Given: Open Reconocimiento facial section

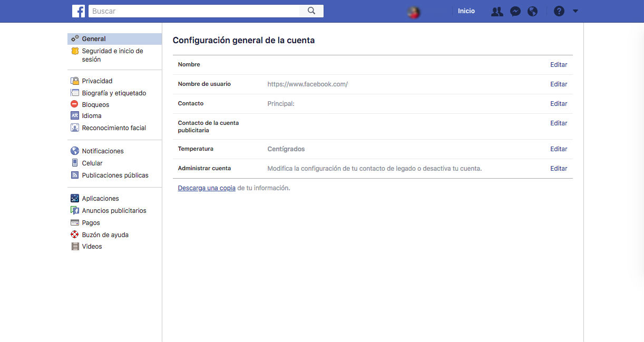Looking at the screenshot, I should 114,128.
